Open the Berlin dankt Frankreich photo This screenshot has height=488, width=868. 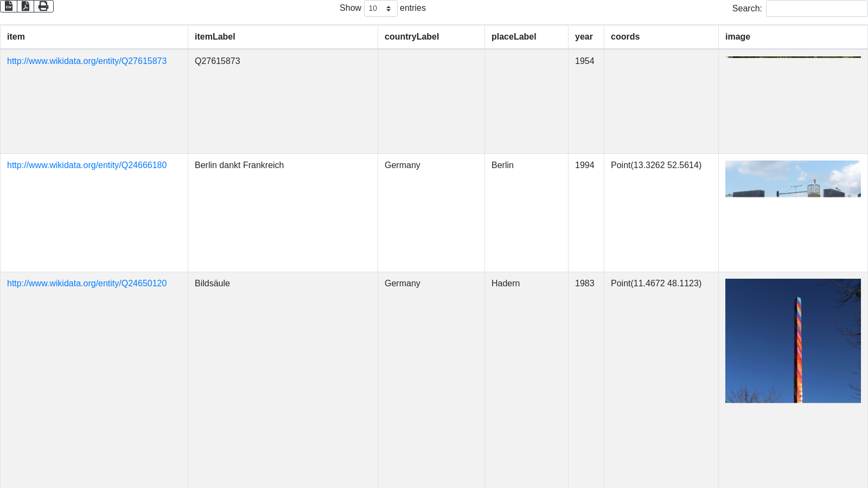pyautogui.click(x=793, y=179)
